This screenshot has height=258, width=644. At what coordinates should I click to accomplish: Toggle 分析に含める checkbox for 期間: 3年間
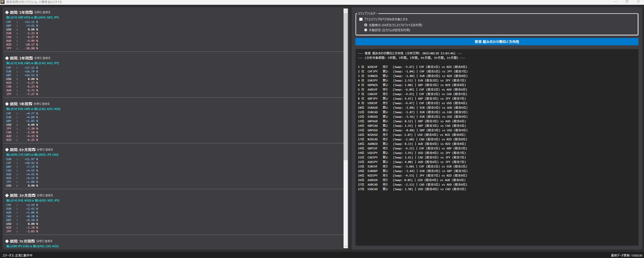pos(31,58)
